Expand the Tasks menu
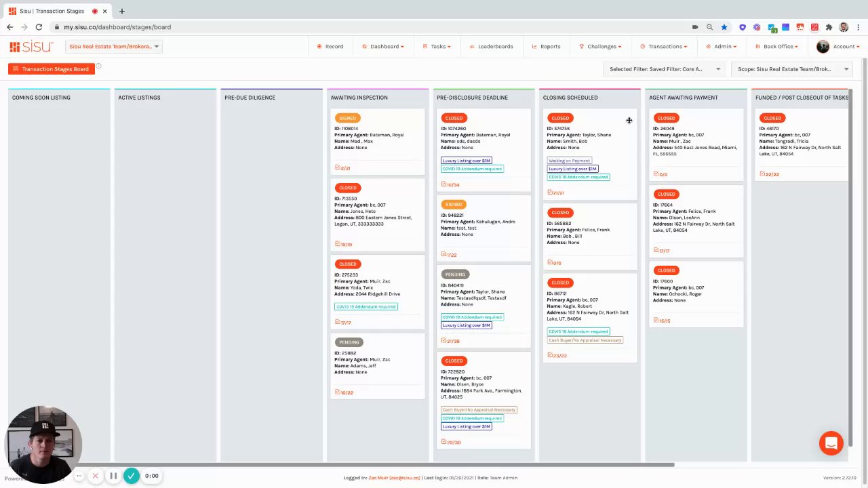The width and height of the screenshot is (868, 488). point(437,47)
